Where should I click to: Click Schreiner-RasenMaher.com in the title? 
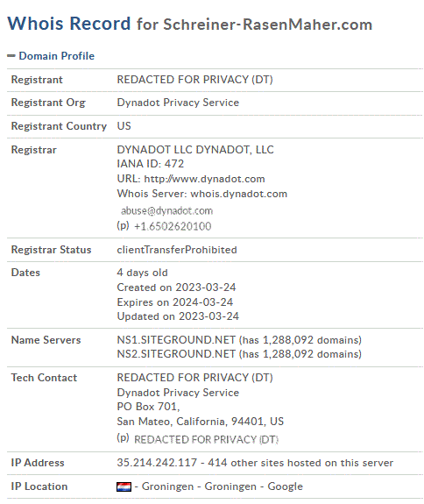pos(268,25)
